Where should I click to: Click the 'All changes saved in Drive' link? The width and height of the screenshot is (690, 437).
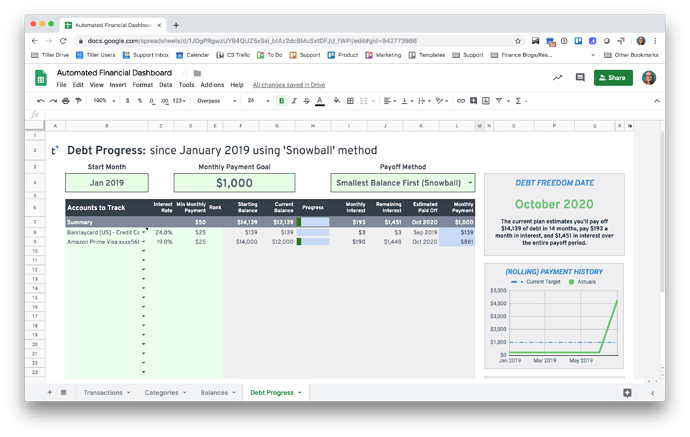click(x=289, y=85)
